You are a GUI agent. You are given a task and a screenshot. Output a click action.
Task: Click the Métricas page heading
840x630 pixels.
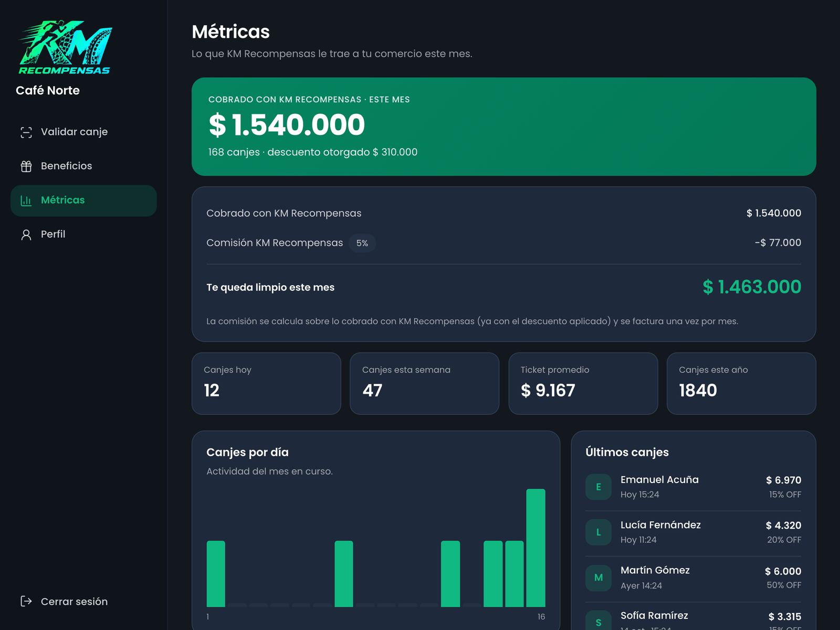coord(230,32)
